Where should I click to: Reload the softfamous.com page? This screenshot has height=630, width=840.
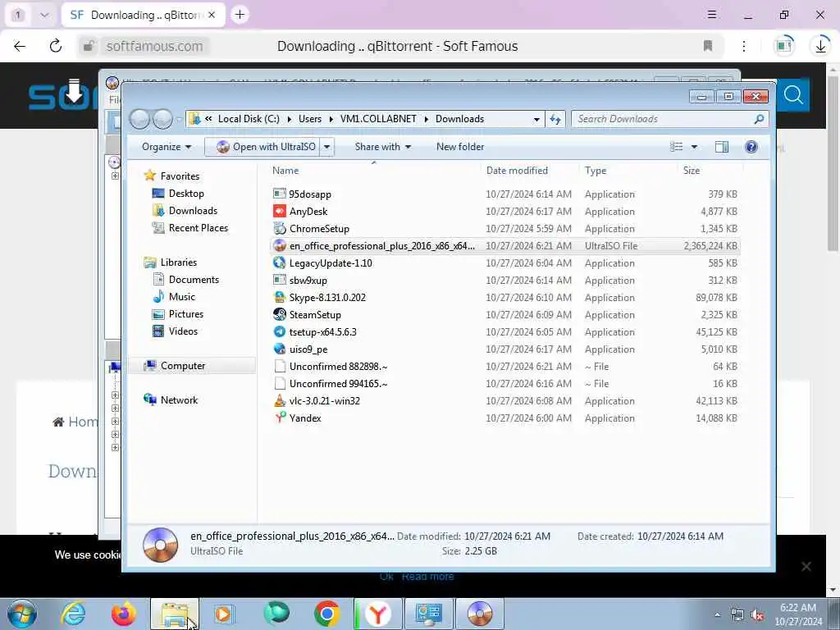[x=56, y=46]
